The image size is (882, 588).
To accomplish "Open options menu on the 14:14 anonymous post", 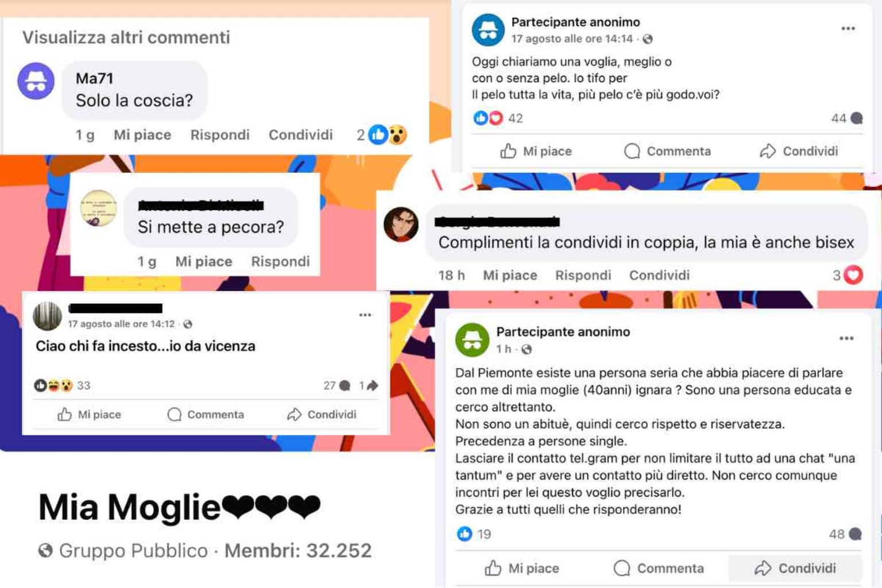I will pos(848,28).
